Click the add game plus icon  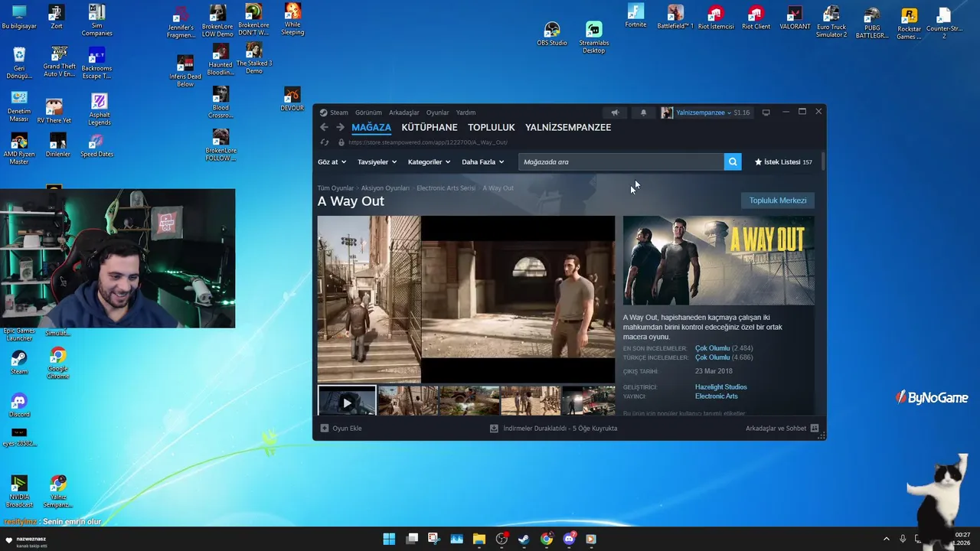pyautogui.click(x=325, y=429)
